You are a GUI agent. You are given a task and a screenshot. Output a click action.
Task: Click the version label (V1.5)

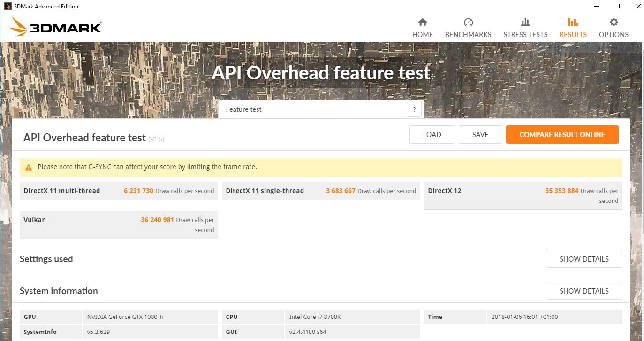pos(156,139)
